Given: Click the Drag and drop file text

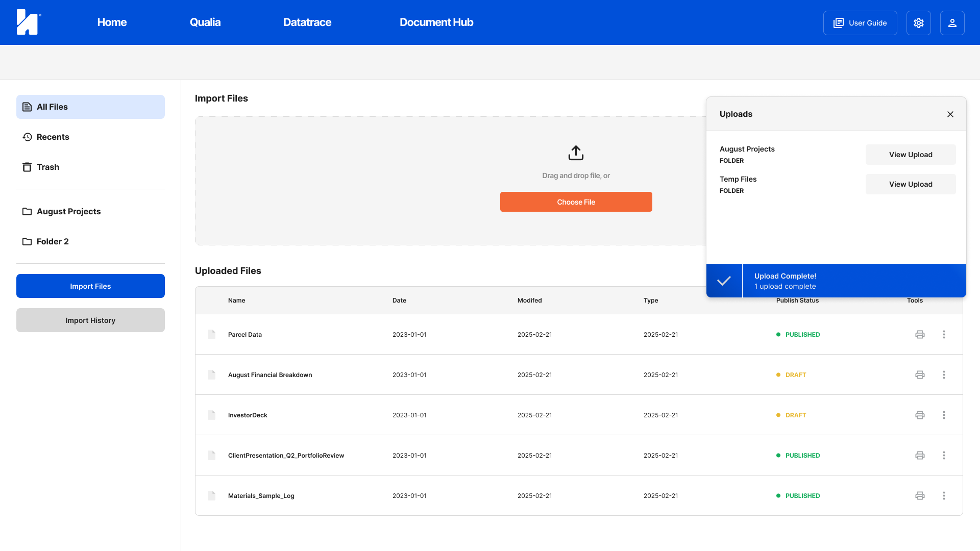Looking at the screenshot, I should pyautogui.click(x=576, y=176).
